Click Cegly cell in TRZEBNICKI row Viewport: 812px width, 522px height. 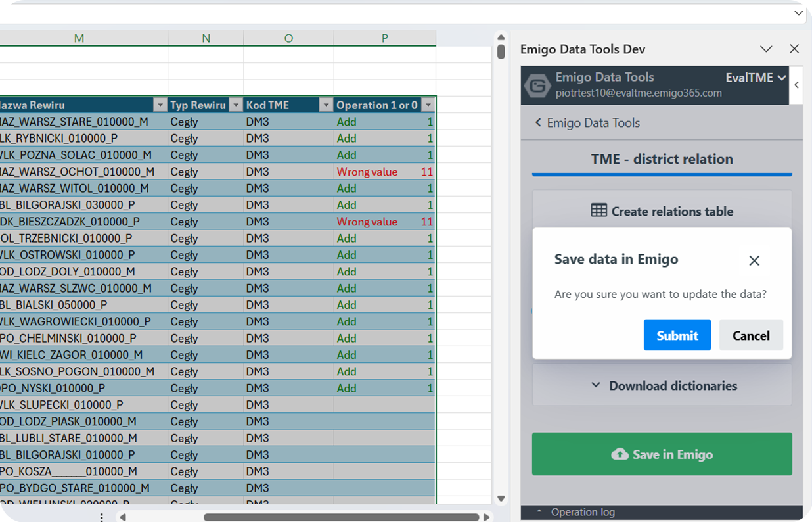[x=206, y=238]
